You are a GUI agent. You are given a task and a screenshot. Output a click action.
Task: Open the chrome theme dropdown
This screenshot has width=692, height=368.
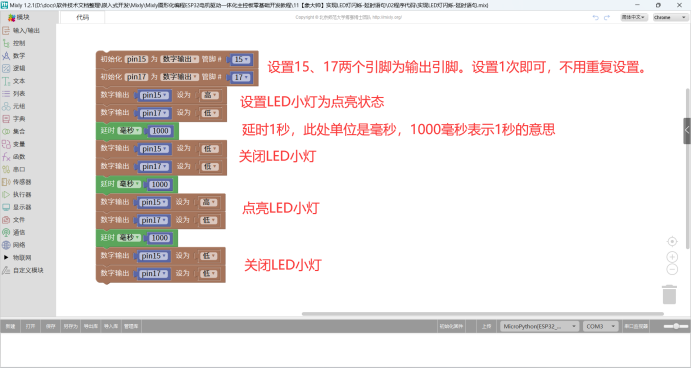pos(670,17)
